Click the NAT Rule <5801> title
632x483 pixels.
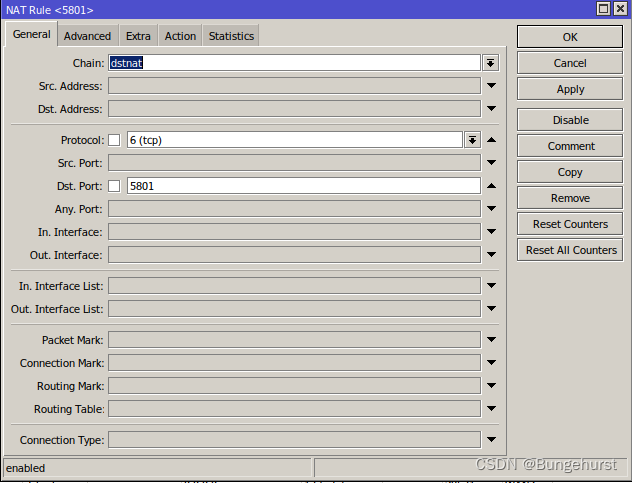coord(50,10)
